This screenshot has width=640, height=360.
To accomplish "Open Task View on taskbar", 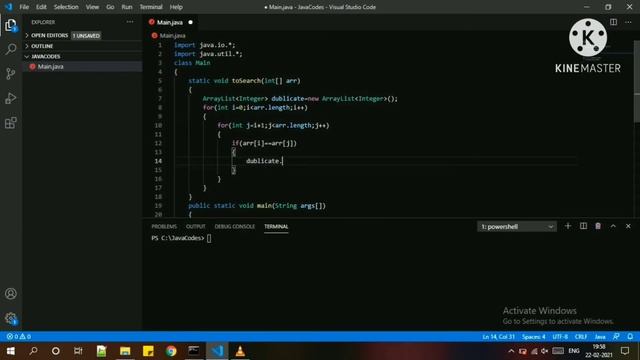I will coord(78,351).
